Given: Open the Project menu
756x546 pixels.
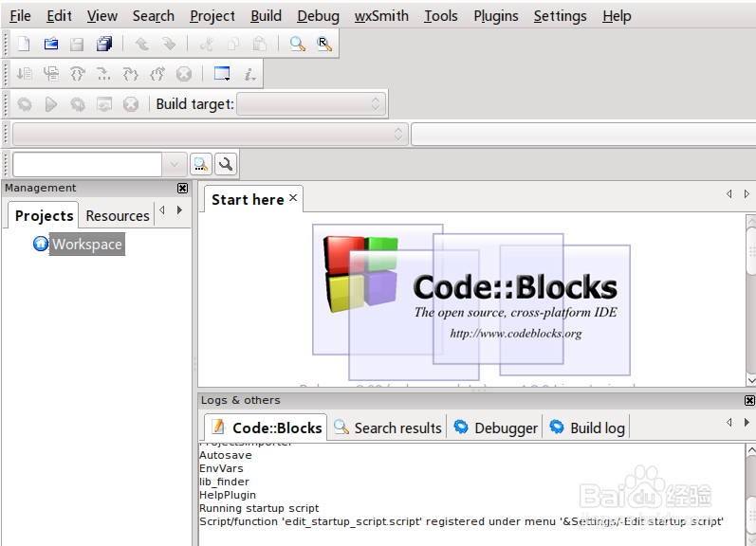Looking at the screenshot, I should (212, 16).
